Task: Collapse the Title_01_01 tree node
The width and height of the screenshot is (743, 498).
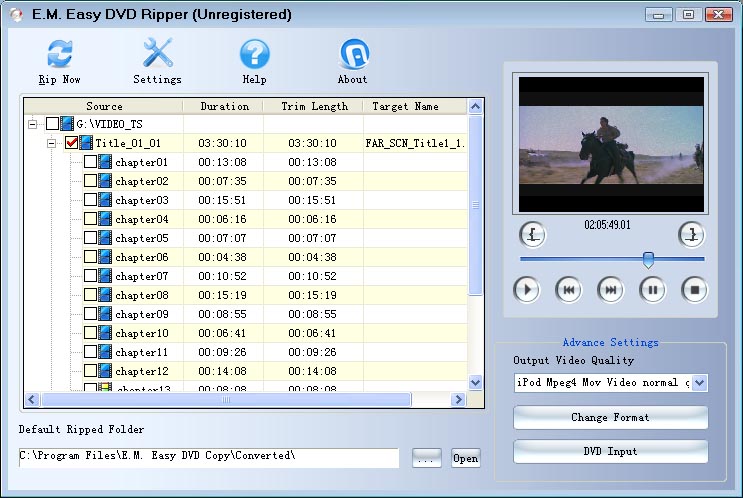Action: coord(53,143)
